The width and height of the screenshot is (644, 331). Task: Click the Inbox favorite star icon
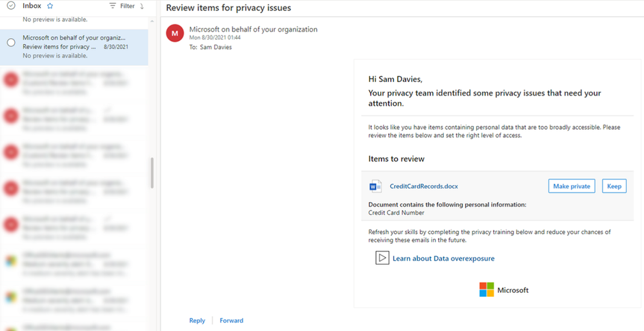50,6
